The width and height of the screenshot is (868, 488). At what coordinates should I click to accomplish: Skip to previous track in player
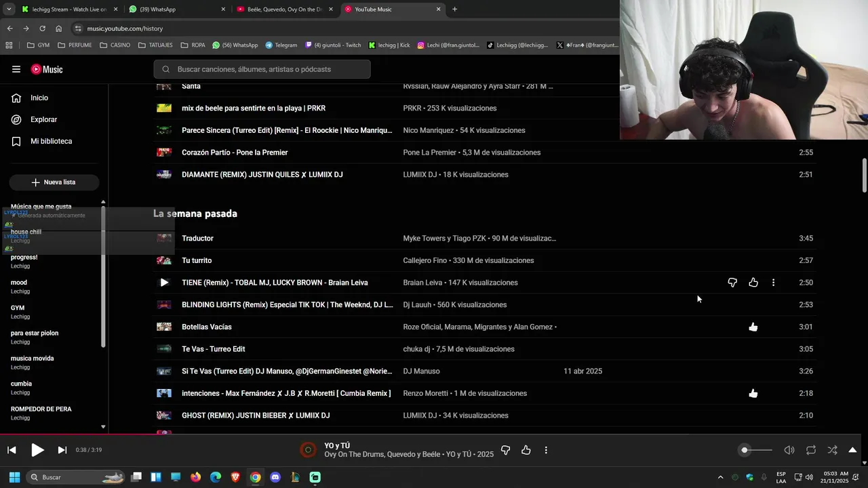coord(12,450)
